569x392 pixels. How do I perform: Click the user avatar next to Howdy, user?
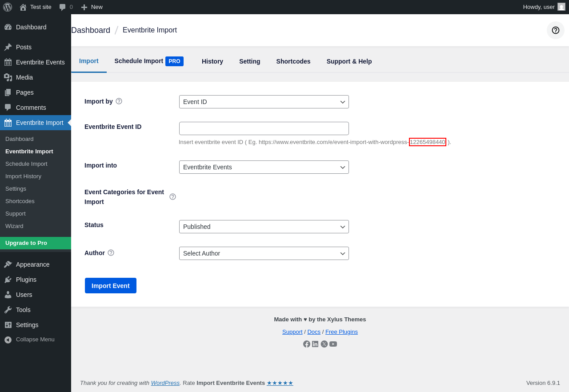pos(561,7)
